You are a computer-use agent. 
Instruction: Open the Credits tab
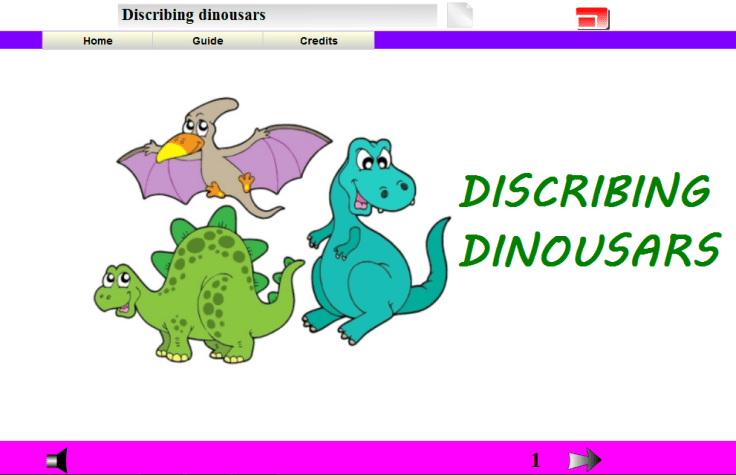coord(319,41)
